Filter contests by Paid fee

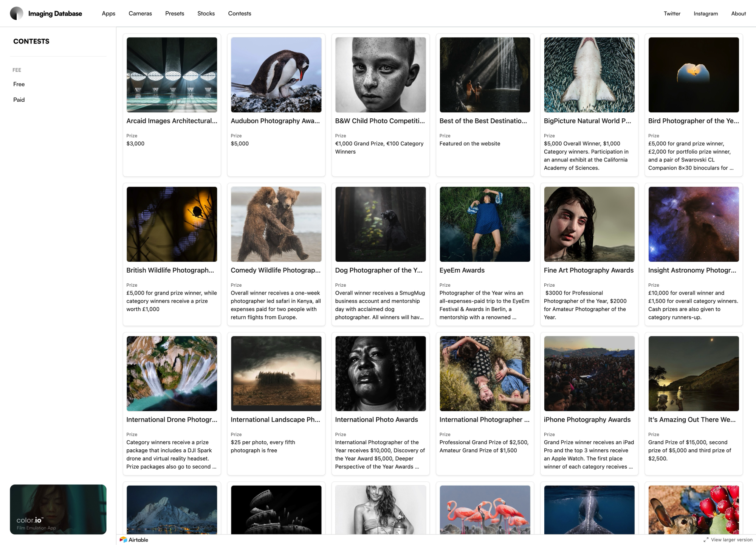[19, 99]
